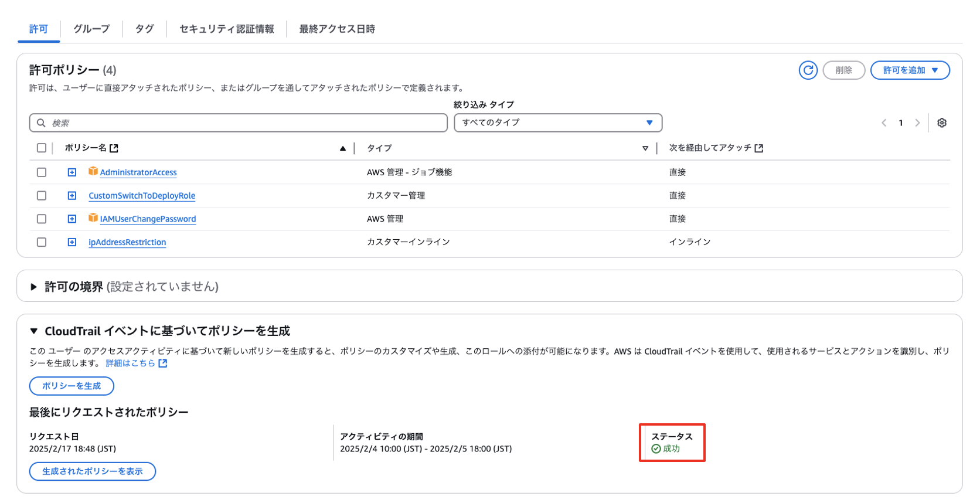This screenshot has height=503, width=980.
Task: Click the ポリシーを生成 button
Action: tap(72, 386)
